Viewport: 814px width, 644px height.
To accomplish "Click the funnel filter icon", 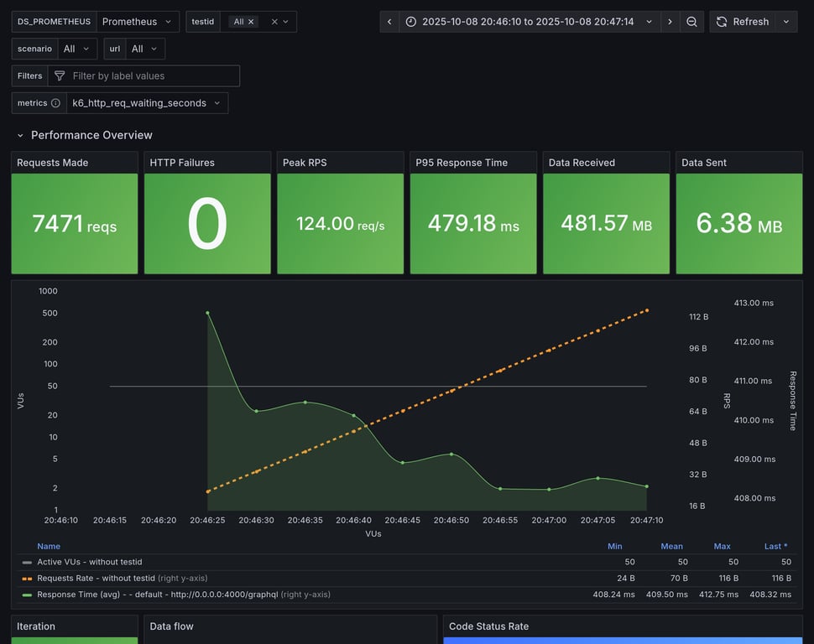I will (x=60, y=76).
